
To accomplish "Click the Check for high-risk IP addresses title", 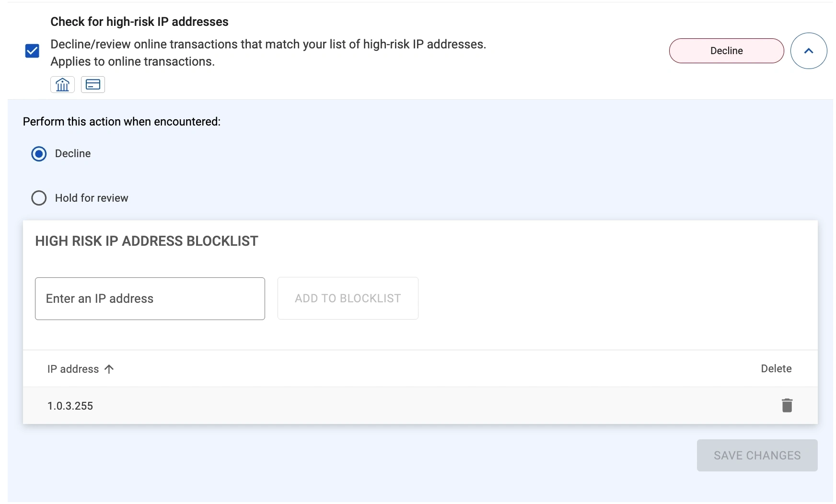I will 139,22.
